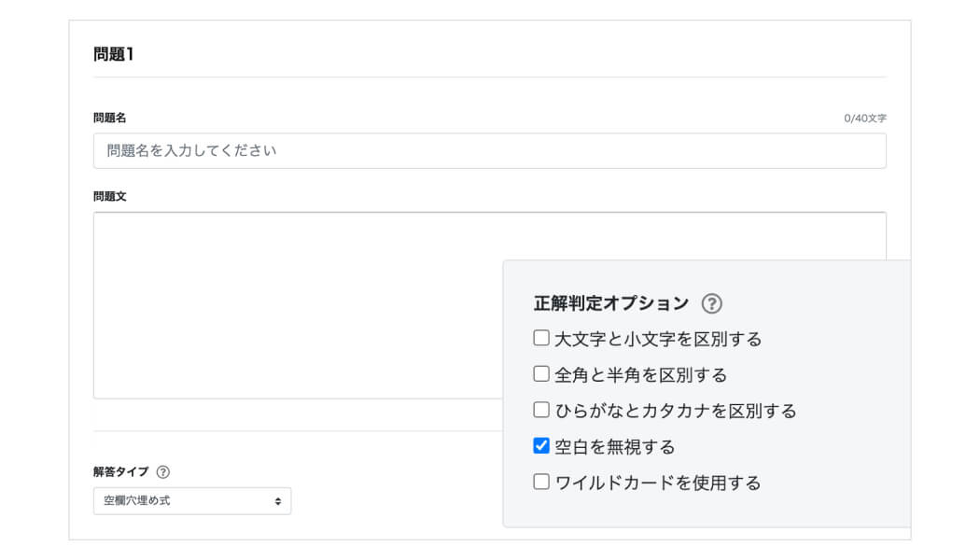Viewport: 980px width, 560px height.
Task: Click the 問題名 field label
Action: point(109,118)
